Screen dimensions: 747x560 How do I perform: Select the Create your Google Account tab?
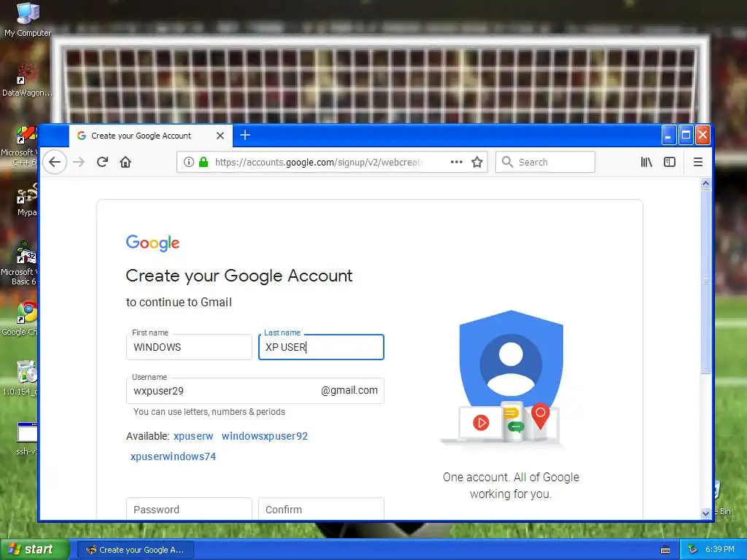[151, 136]
